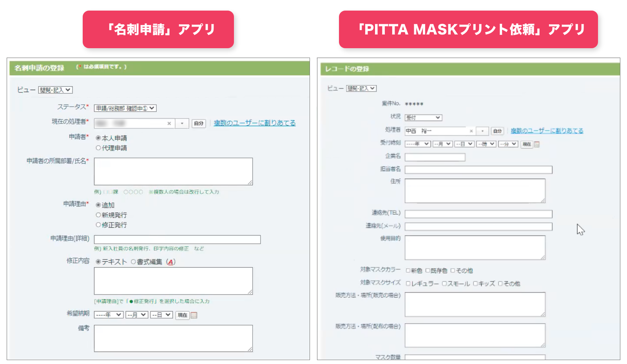Image resolution: width=627 pixels, height=364 pixels.
Task: Click 備考 text area
Action: (173, 338)
